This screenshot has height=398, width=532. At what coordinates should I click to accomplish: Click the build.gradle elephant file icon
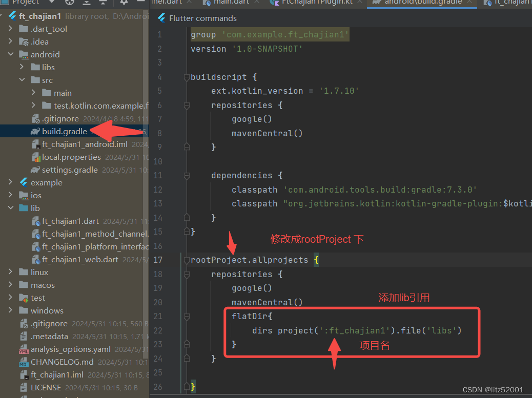click(x=35, y=132)
